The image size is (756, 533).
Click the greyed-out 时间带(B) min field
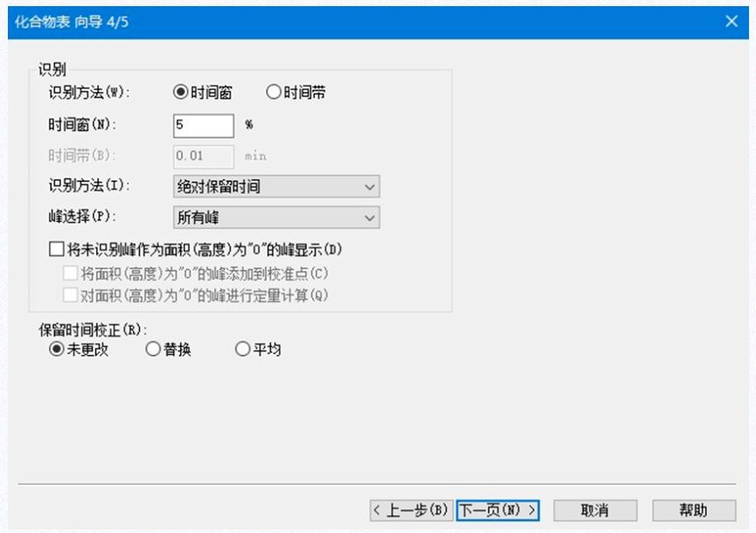coord(203,156)
